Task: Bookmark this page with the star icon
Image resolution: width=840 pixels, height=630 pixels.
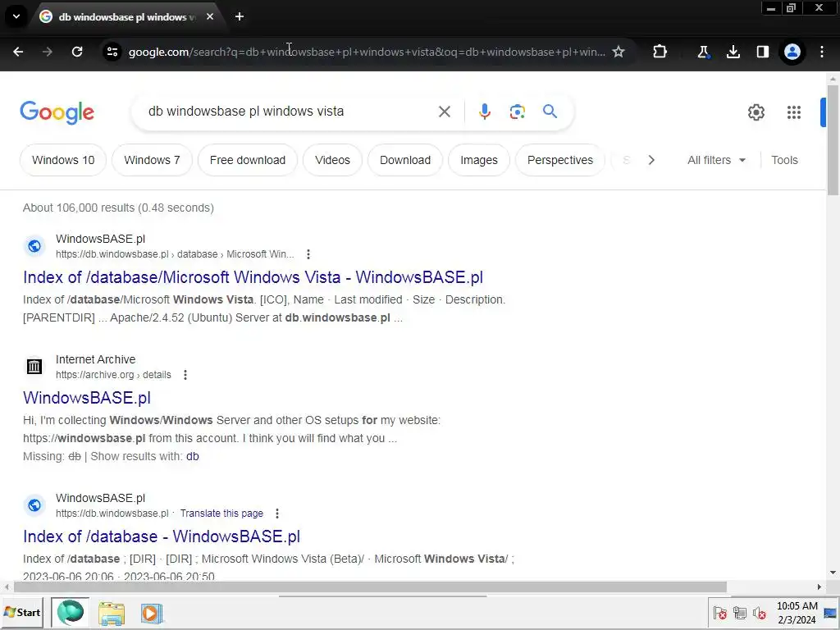Action: [x=619, y=52]
